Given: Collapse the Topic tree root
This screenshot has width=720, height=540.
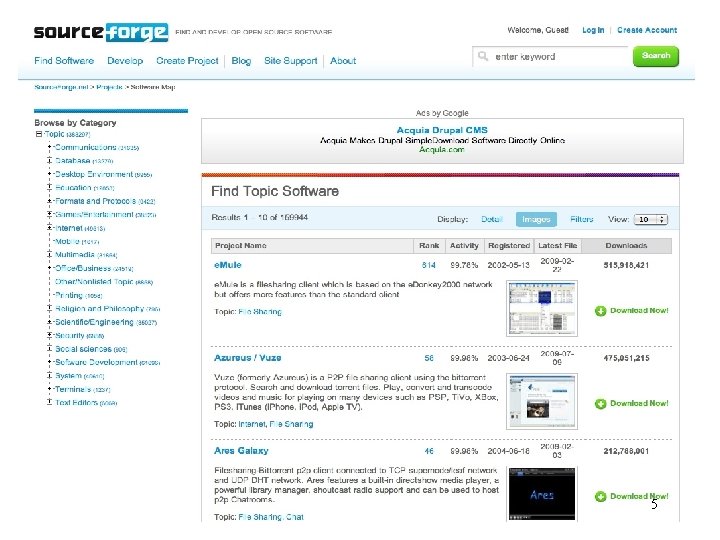Looking at the screenshot, I should click(39, 134).
